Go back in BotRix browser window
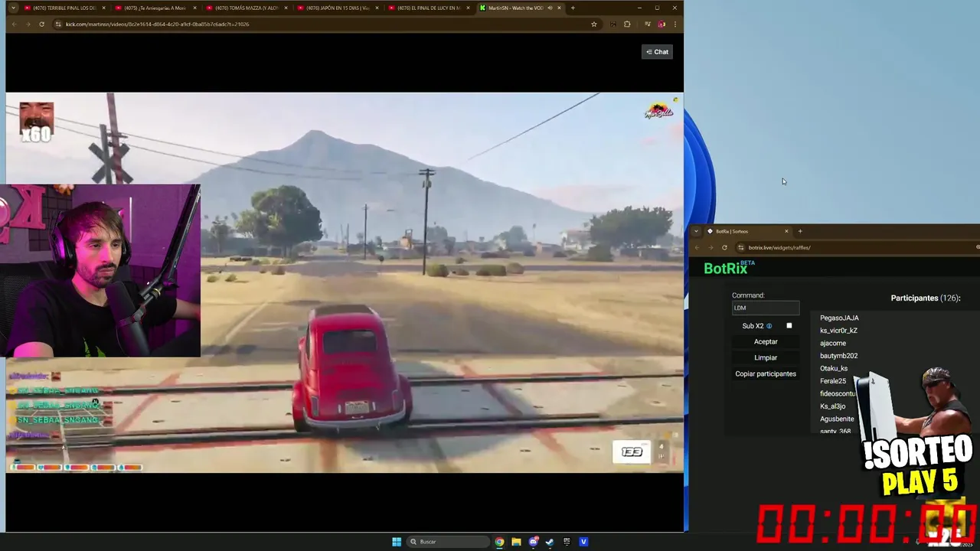Screen dimensions: 980x551 click(697, 247)
